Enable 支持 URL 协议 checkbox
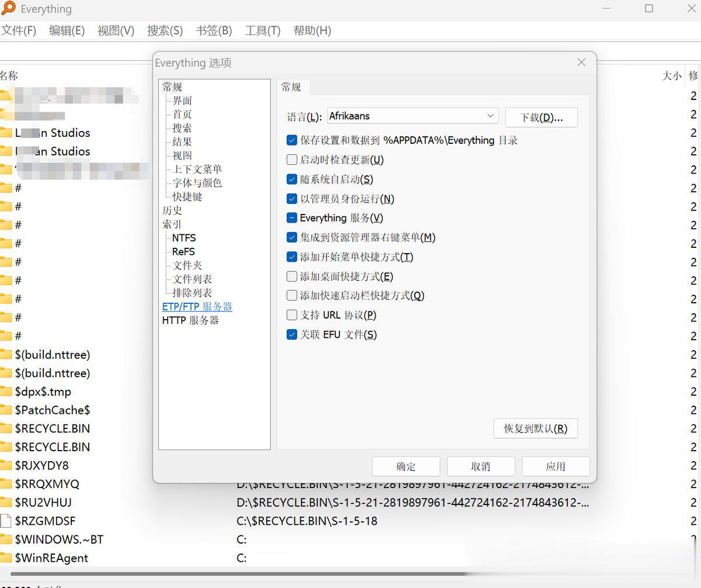This screenshot has height=588, width=701. coord(292,315)
